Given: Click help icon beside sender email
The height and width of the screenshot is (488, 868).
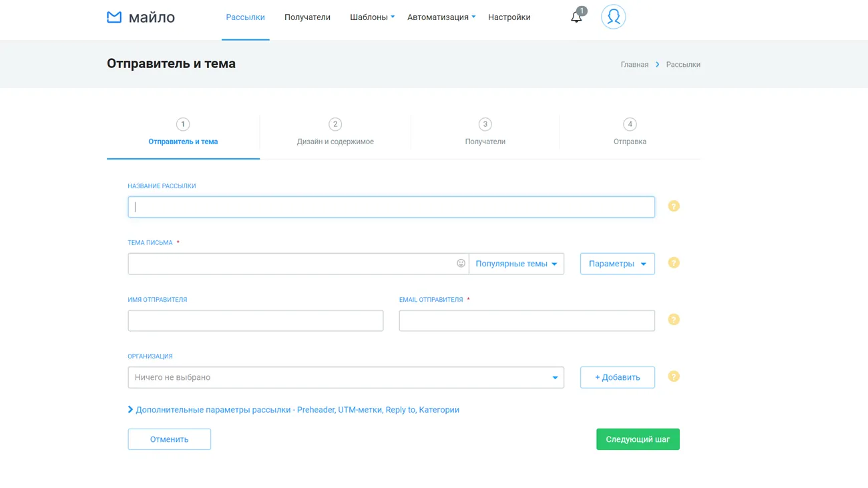Looking at the screenshot, I should (x=674, y=320).
